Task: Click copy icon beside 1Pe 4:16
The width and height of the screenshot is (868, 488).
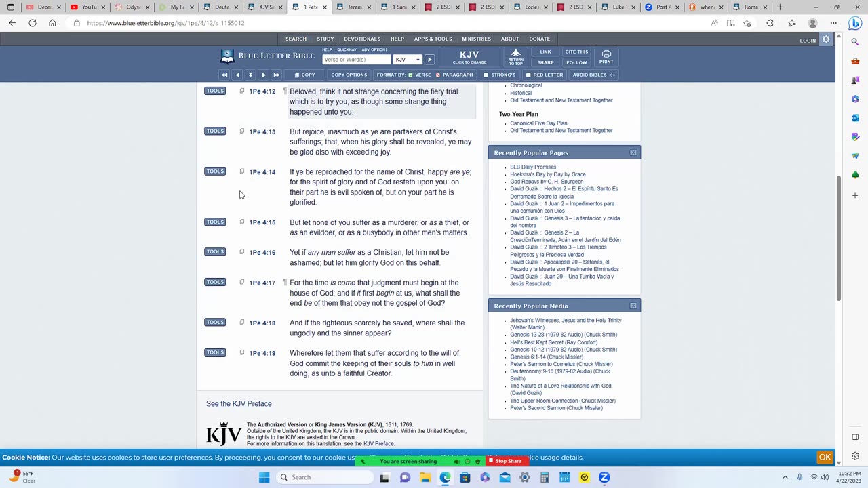Action: click(x=241, y=252)
